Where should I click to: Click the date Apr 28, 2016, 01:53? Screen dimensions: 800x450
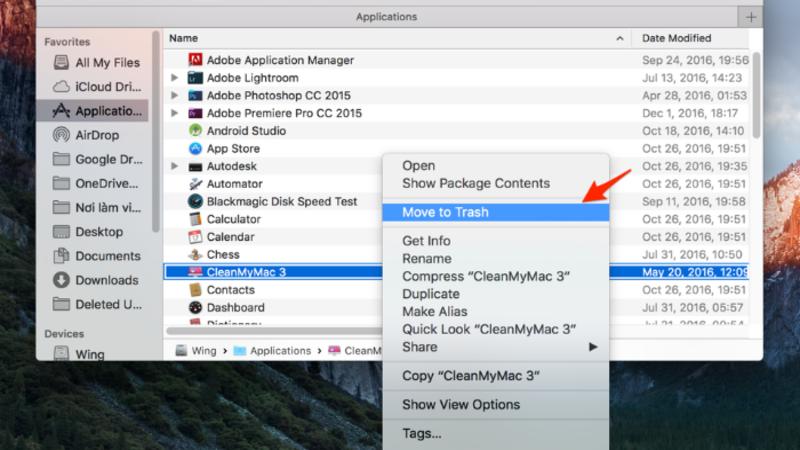coord(694,95)
